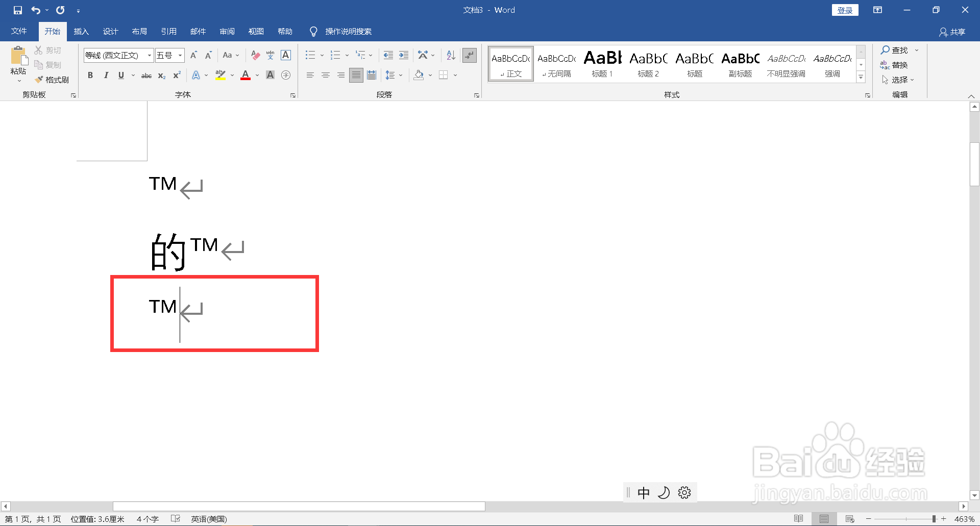The width and height of the screenshot is (980, 526).
Task: Apply the No Spacing (无间隔) style
Action: (x=556, y=64)
